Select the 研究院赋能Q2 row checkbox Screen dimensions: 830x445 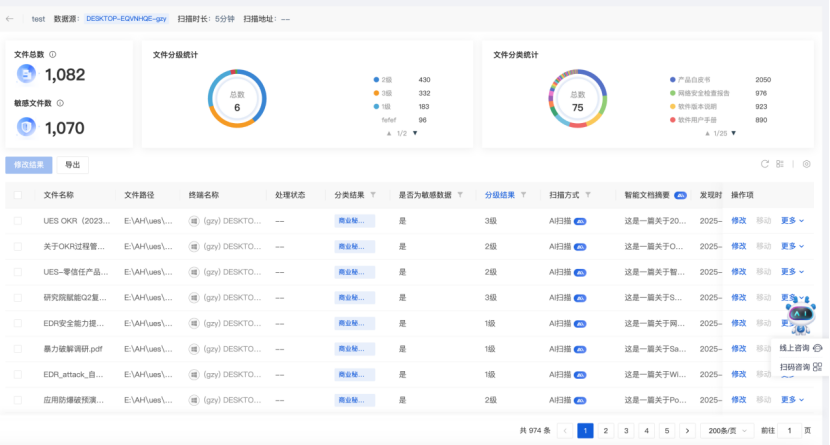coord(18,297)
